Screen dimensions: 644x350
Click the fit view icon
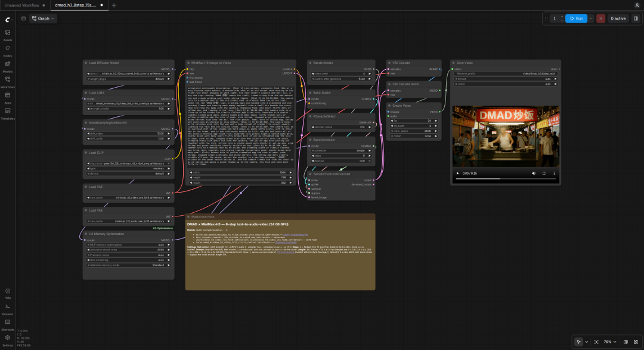[x=596, y=342]
